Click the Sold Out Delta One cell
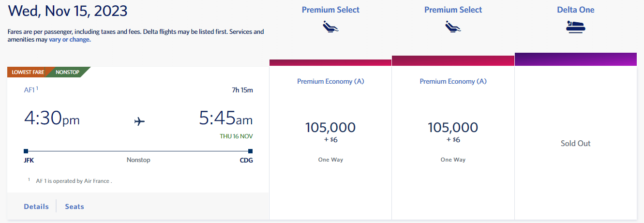The image size is (644, 223). click(x=575, y=143)
